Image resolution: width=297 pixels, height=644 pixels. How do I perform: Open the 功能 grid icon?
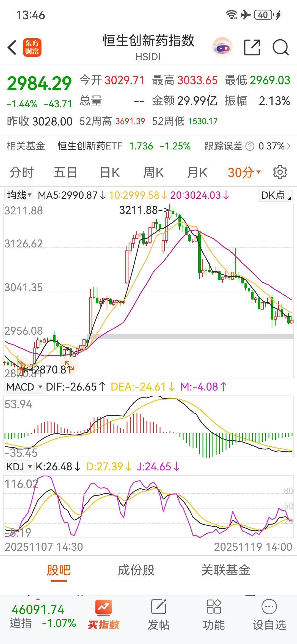(214, 615)
